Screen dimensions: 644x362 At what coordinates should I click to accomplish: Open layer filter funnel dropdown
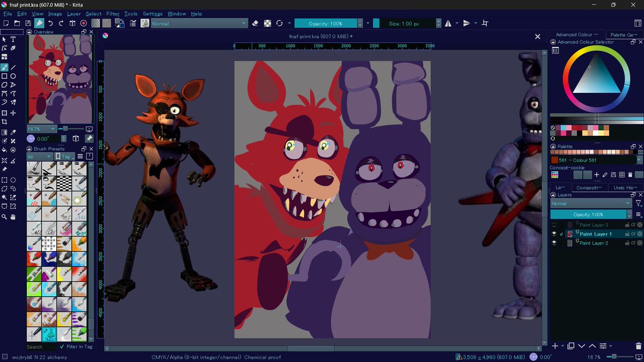[x=638, y=204]
